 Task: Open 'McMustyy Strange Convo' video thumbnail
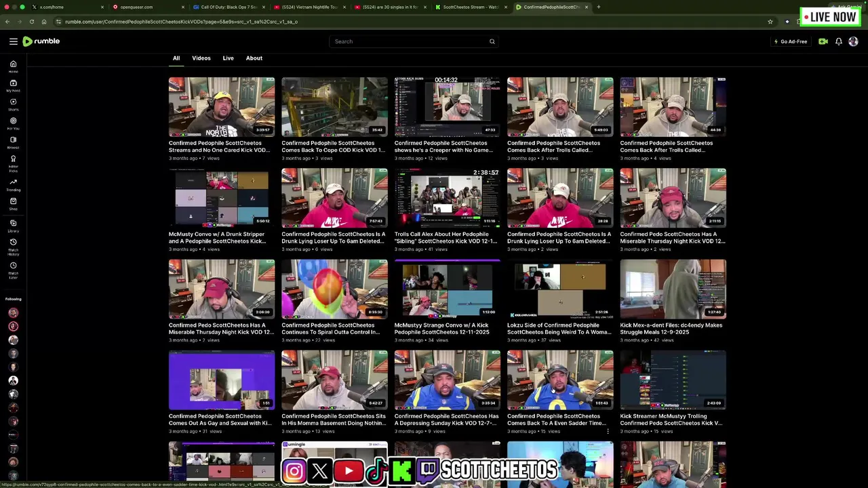tap(447, 289)
